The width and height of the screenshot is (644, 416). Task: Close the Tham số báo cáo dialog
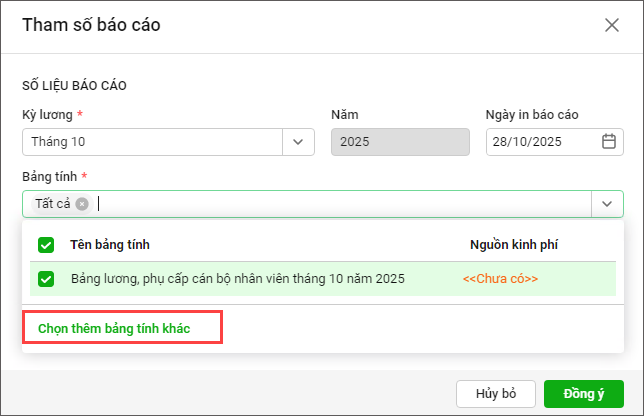point(612,25)
